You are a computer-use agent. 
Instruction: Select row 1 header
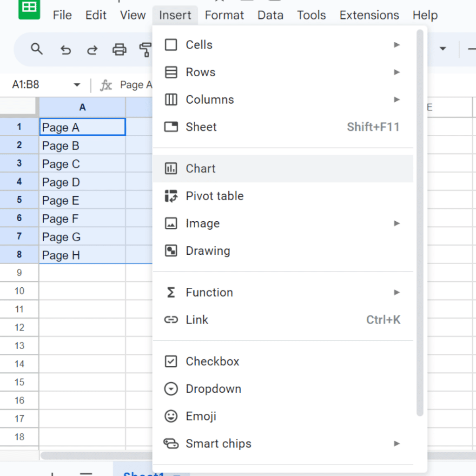coord(19,127)
